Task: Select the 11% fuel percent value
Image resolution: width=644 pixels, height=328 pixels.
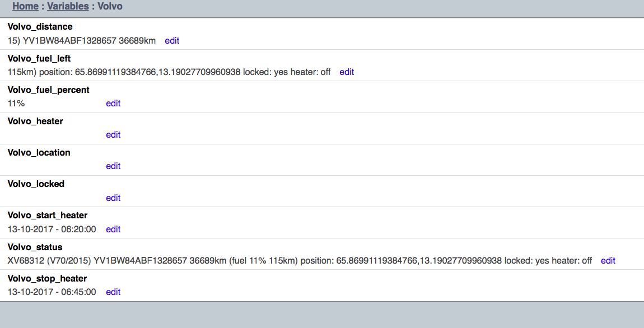Action: pyautogui.click(x=16, y=104)
